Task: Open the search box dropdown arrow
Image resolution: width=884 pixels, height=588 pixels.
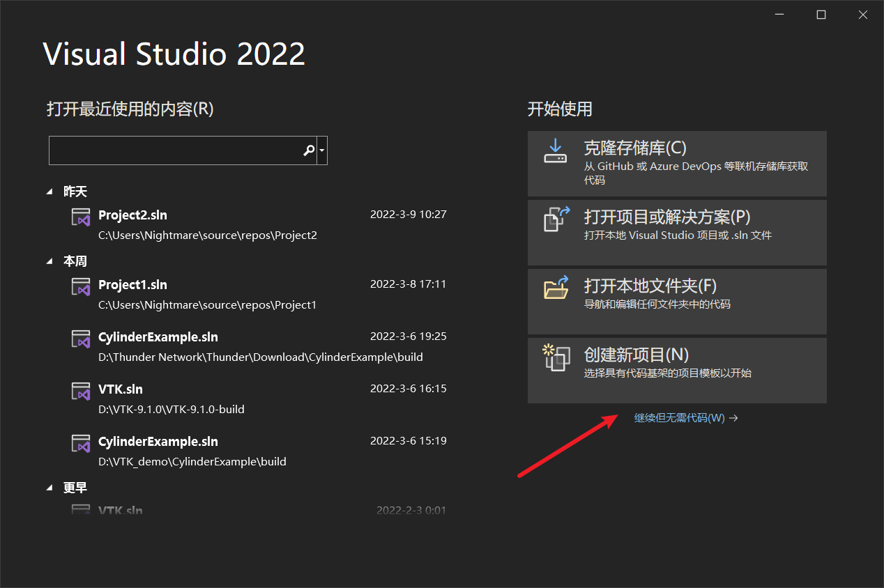Action: 322,150
